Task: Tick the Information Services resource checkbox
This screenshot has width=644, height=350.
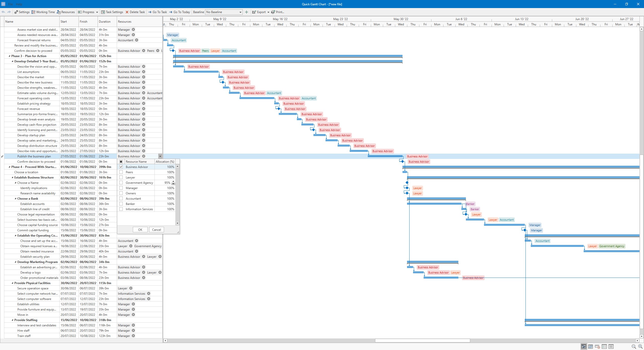Action: (x=121, y=209)
